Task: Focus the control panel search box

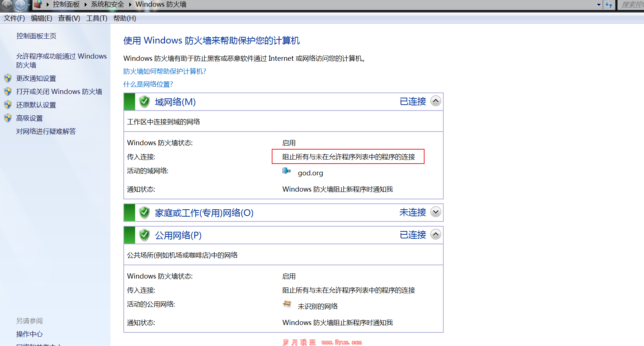Action: point(631,5)
